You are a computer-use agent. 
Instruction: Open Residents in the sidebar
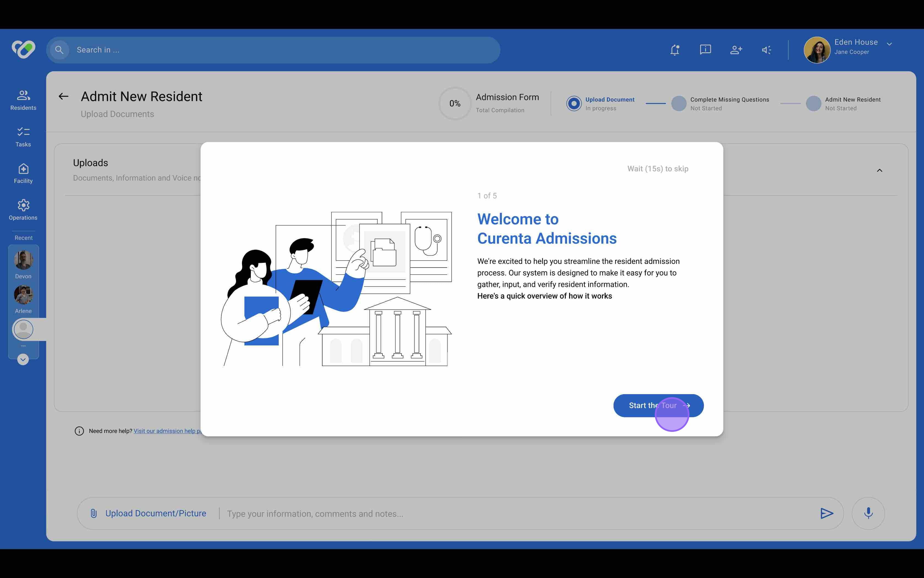(23, 100)
